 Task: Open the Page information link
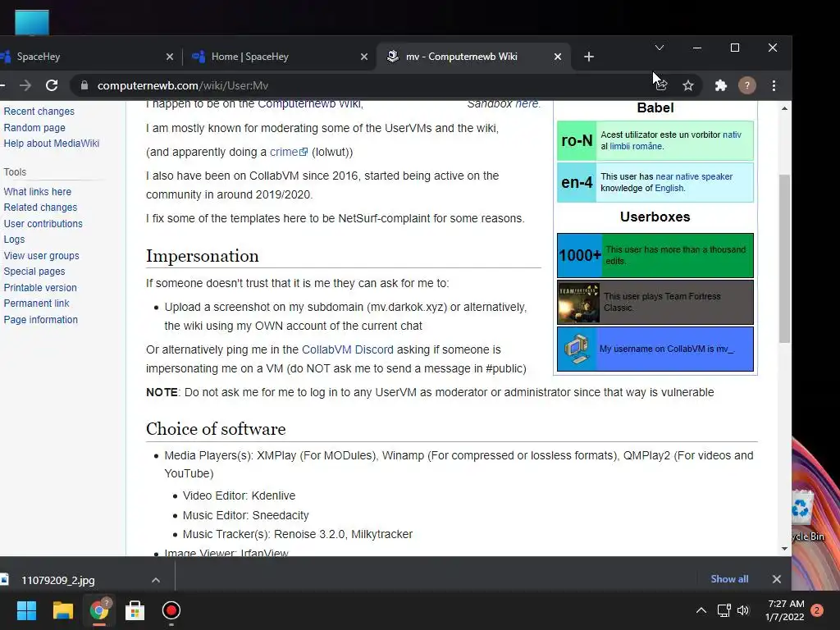click(x=41, y=320)
